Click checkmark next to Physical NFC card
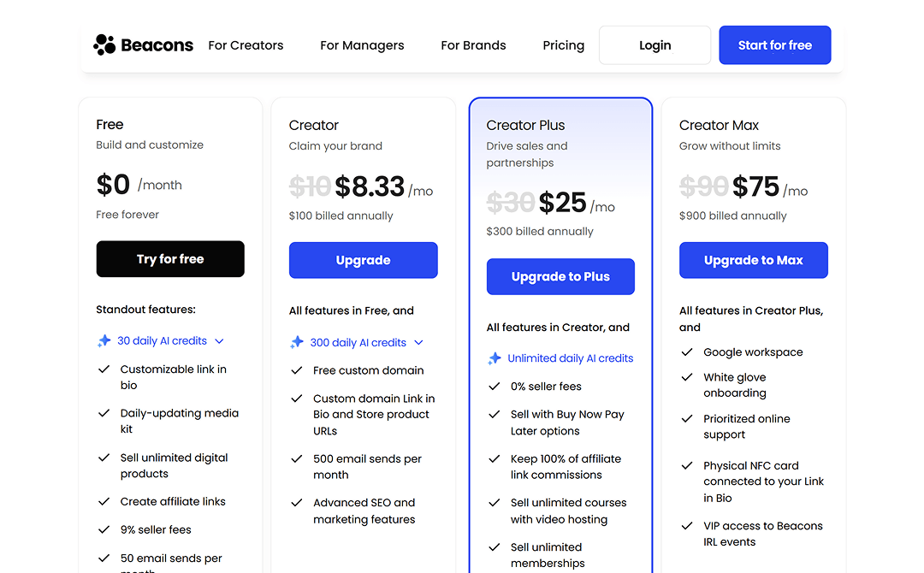Image resolution: width=924 pixels, height=573 pixels. pos(687,466)
